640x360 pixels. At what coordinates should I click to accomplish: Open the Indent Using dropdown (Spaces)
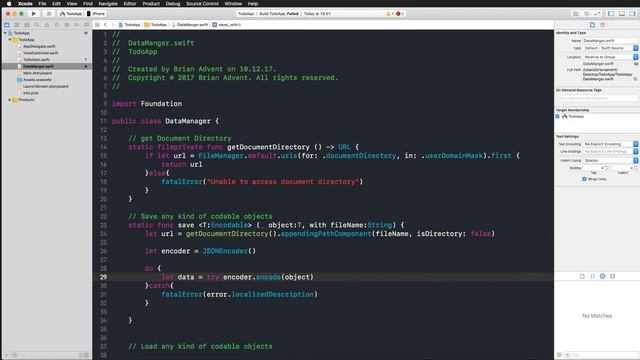[x=610, y=160]
